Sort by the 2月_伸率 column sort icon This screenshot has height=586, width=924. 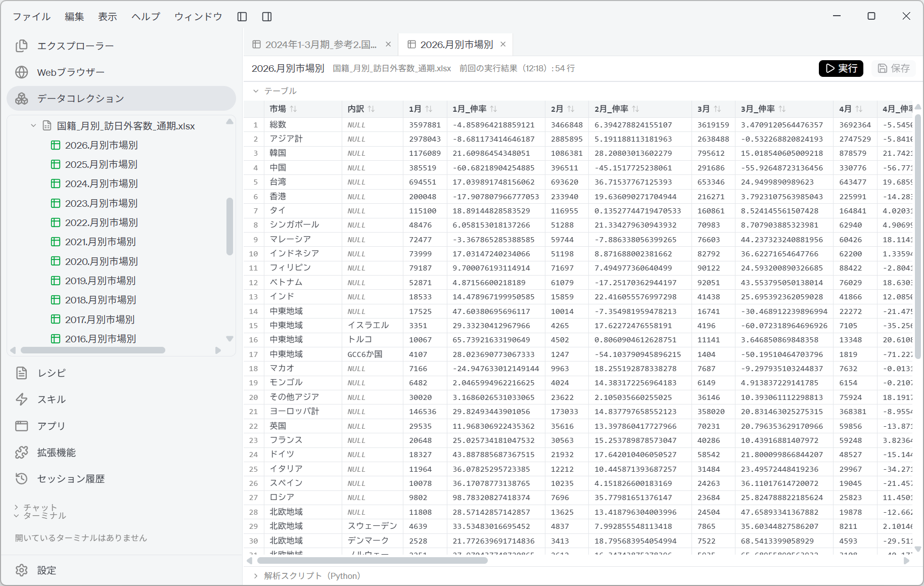(x=636, y=109)
